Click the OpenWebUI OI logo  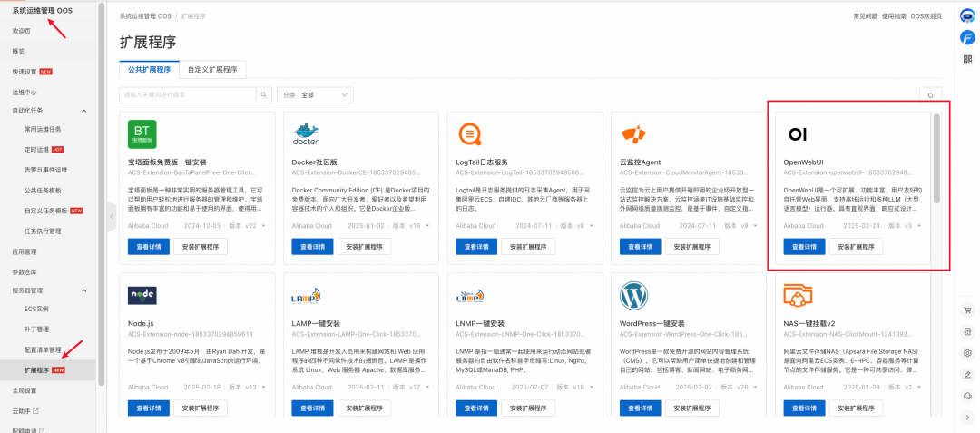pyautogui.click(x=798, y=133)
